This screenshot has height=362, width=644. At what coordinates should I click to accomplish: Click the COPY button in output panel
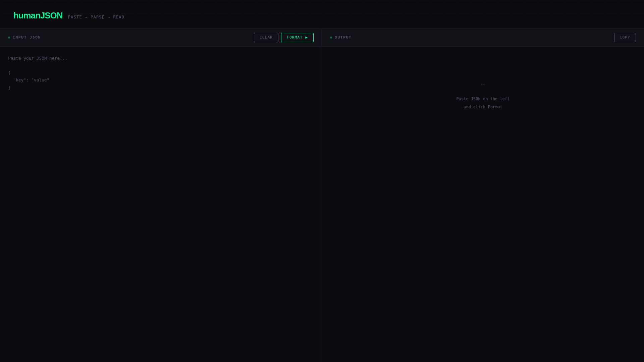[625, 38]
